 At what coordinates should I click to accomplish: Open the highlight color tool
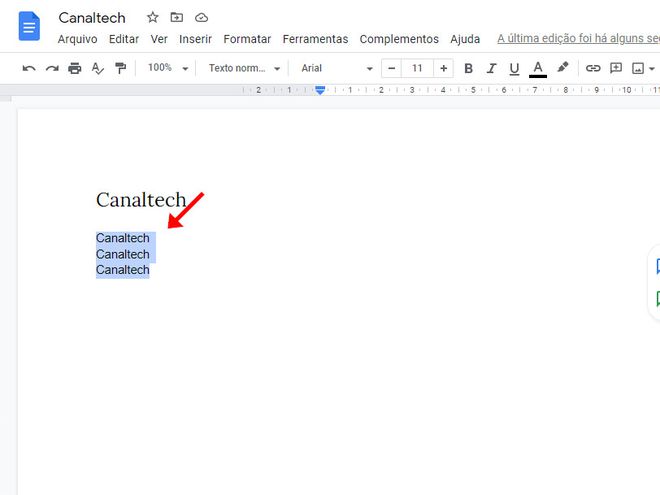(563, 67)
